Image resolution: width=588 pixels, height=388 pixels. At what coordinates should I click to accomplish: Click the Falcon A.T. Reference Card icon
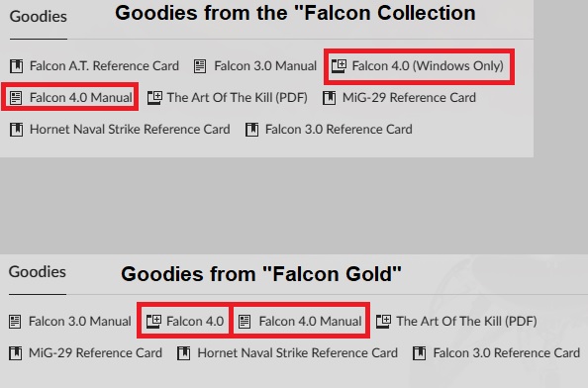pos(17,66)
